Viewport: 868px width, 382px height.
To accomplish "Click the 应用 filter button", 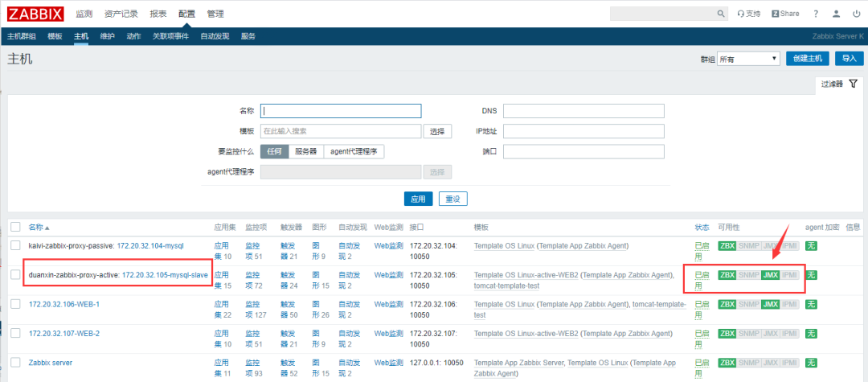I will [418, 199].
